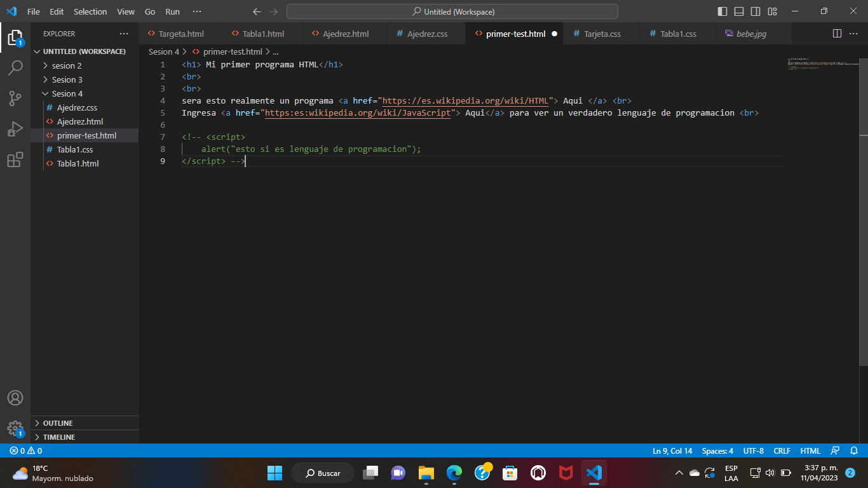Open the Selection menu
868x488 pixels.
(x=90, y=11)
